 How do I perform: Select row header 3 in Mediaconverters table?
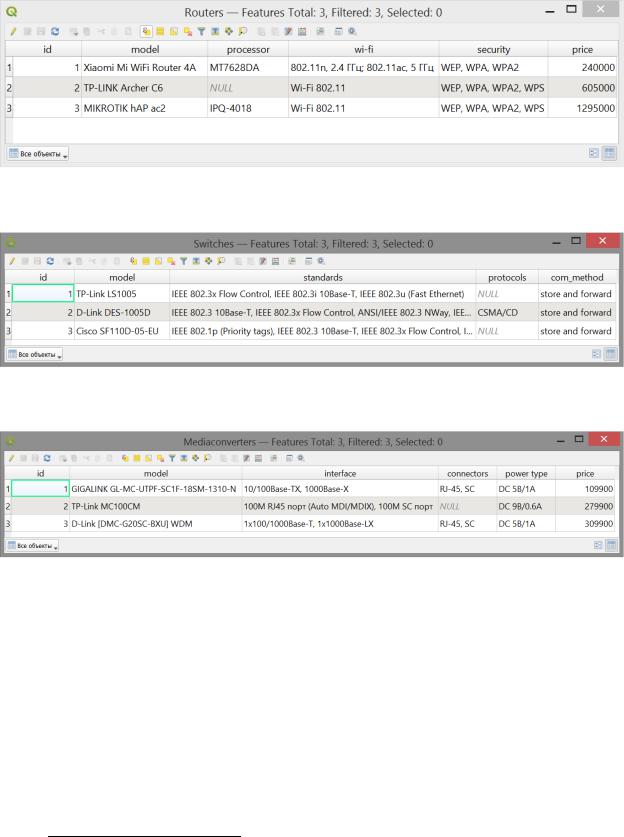point(8,524)
